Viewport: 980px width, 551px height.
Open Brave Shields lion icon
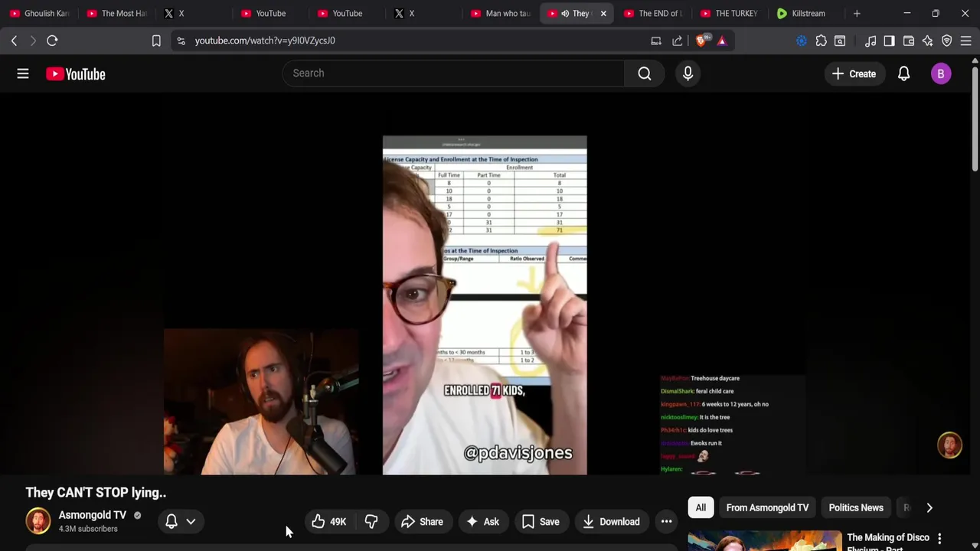701,41
